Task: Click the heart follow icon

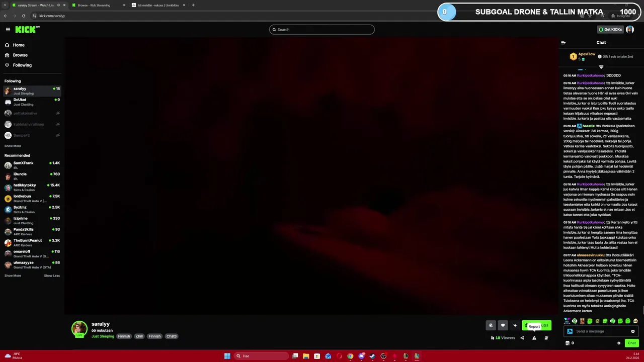Action: [x=503, y=325]
